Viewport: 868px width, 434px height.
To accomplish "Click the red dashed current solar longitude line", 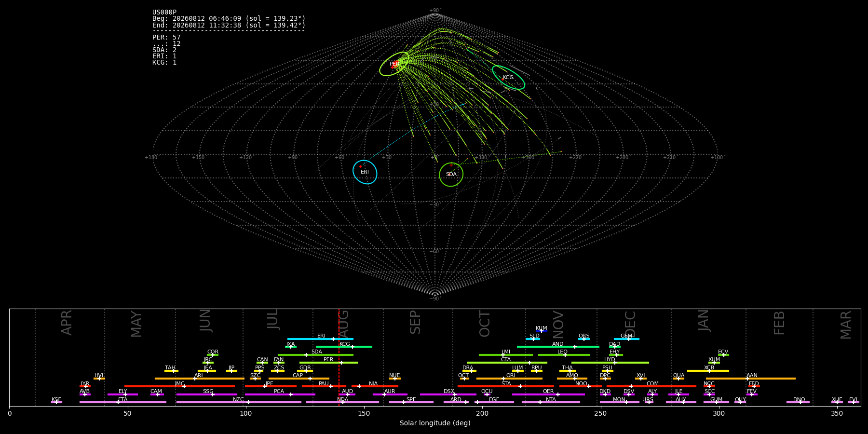I will click(339, 357).
